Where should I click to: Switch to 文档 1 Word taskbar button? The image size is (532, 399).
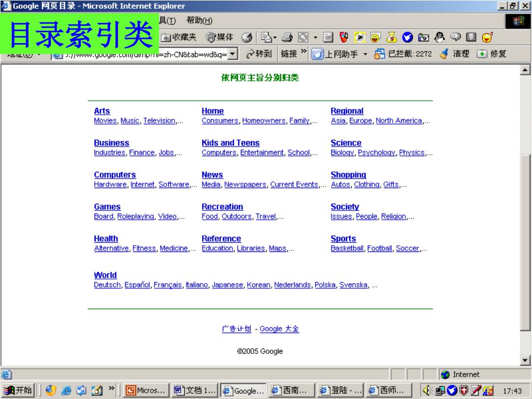click(194, 391)
